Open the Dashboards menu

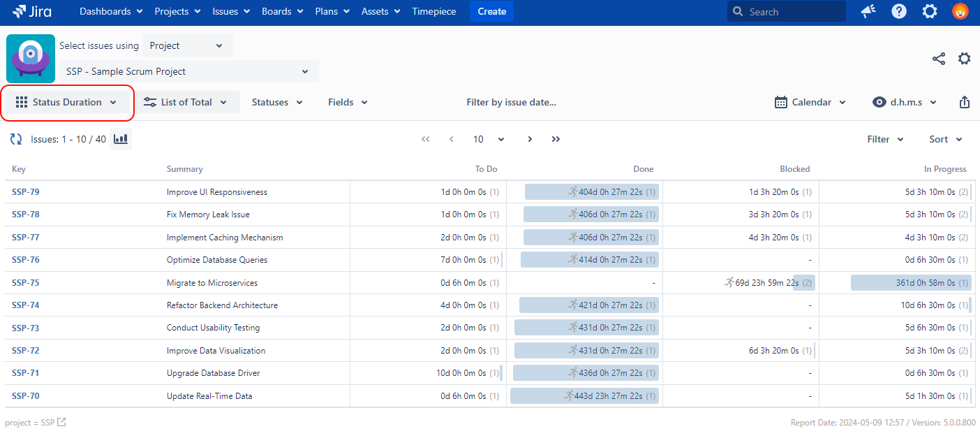pyautogui.click(x=111, y=12)
